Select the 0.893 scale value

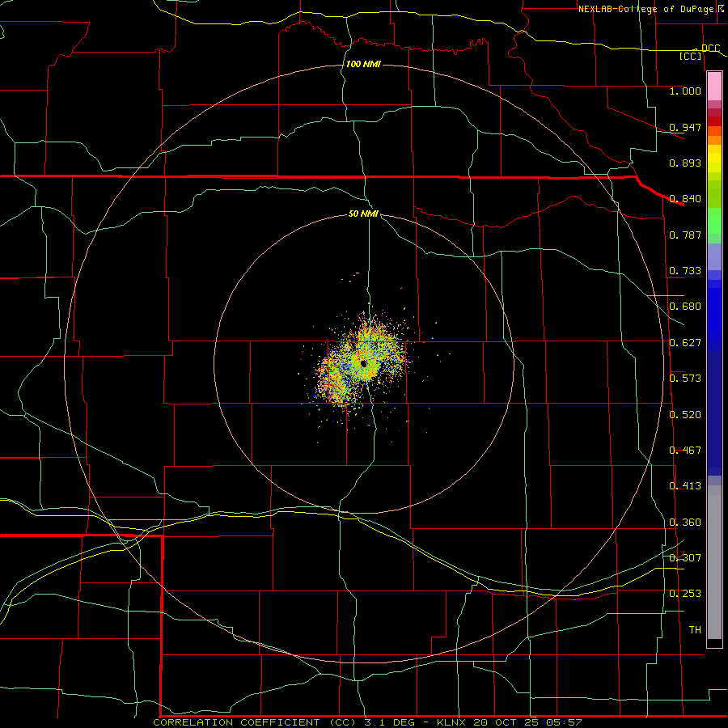coord(685,163)
